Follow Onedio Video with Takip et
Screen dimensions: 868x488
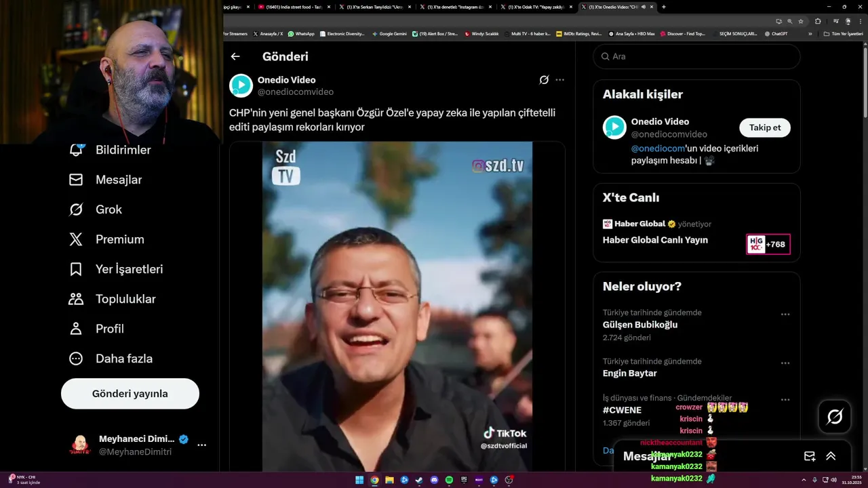point(765,127)
